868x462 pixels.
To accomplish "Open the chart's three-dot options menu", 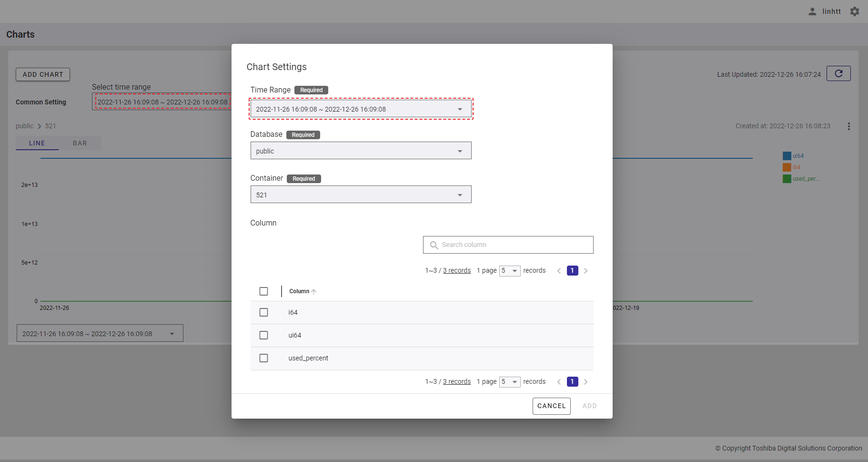I will 848,126.
